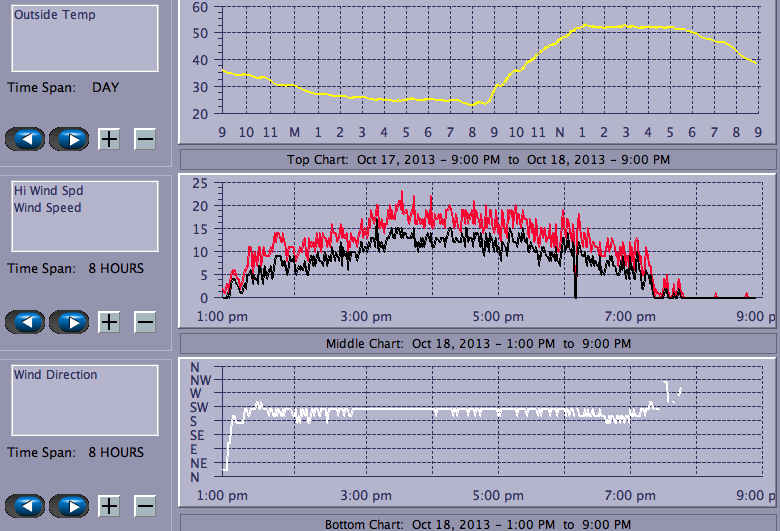This screenshot has width=780, height=531.
Task: Click the back arrow for the Wind Direction chart
Action: (x=26, y=506)
